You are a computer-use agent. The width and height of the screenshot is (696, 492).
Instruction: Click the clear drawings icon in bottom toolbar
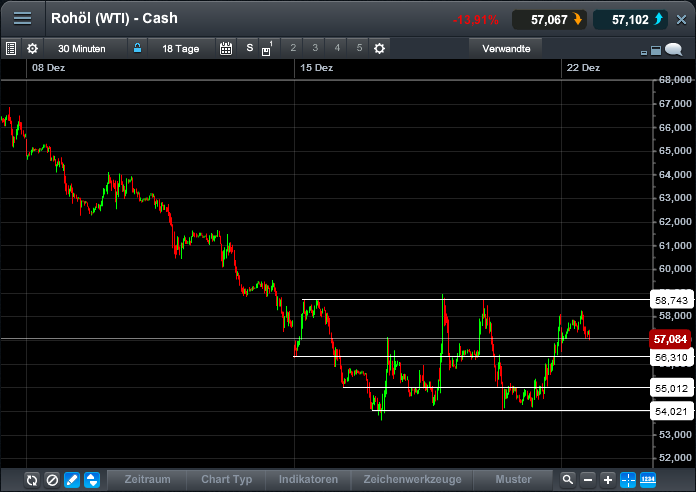pos(52,480)
